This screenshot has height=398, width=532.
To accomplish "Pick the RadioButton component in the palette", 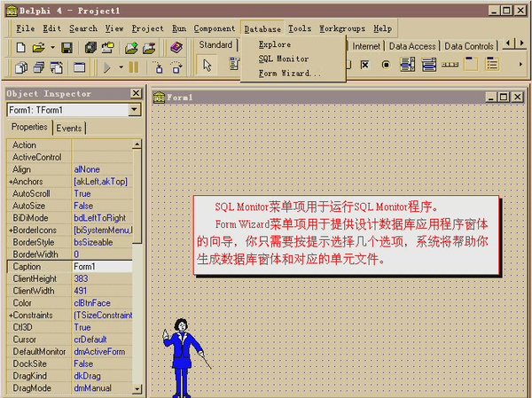I will click(386, 65).
